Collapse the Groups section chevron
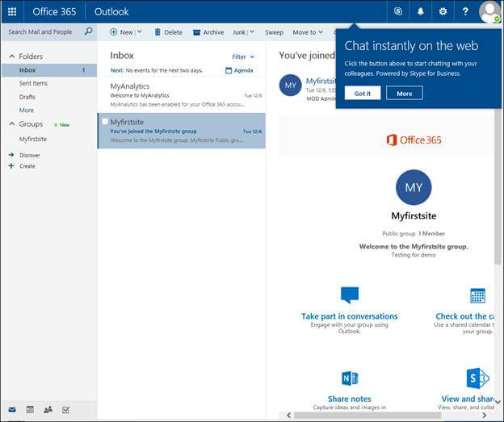Screen dimensions: 504x422 [x=12, y=123]
